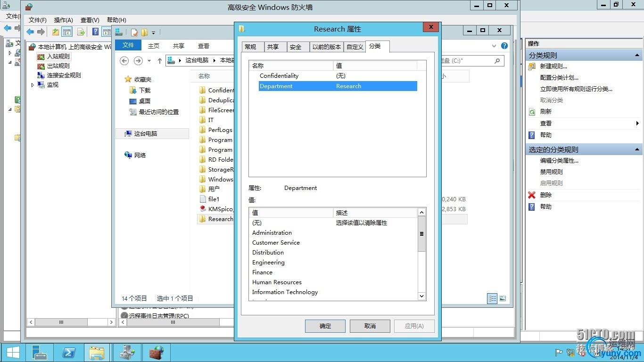The height and width of the screenshot is (362, 644).
Task: Choose the Administration value
Action: tap(272, 233)
